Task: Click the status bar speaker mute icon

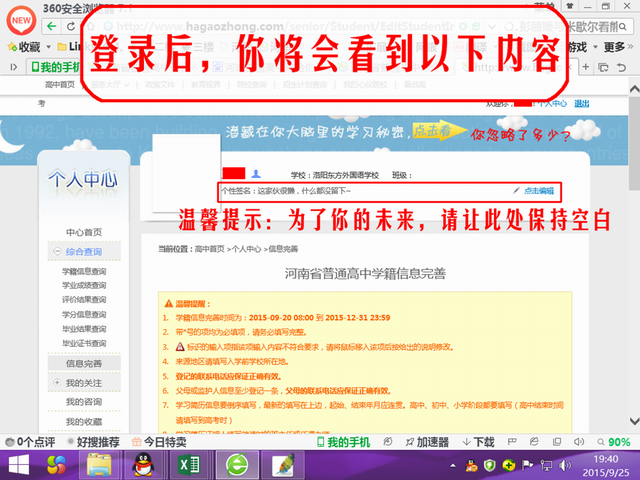Action: click(579, 442)
